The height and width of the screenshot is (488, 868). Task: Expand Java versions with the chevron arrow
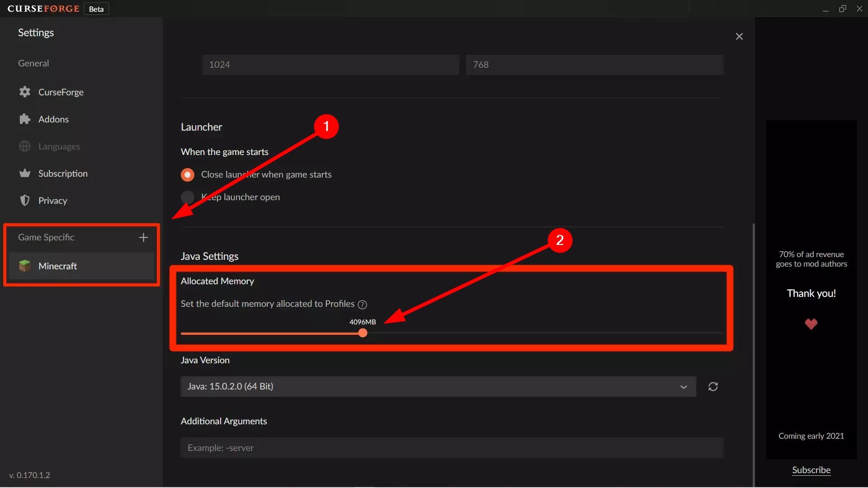pos(684,387)
